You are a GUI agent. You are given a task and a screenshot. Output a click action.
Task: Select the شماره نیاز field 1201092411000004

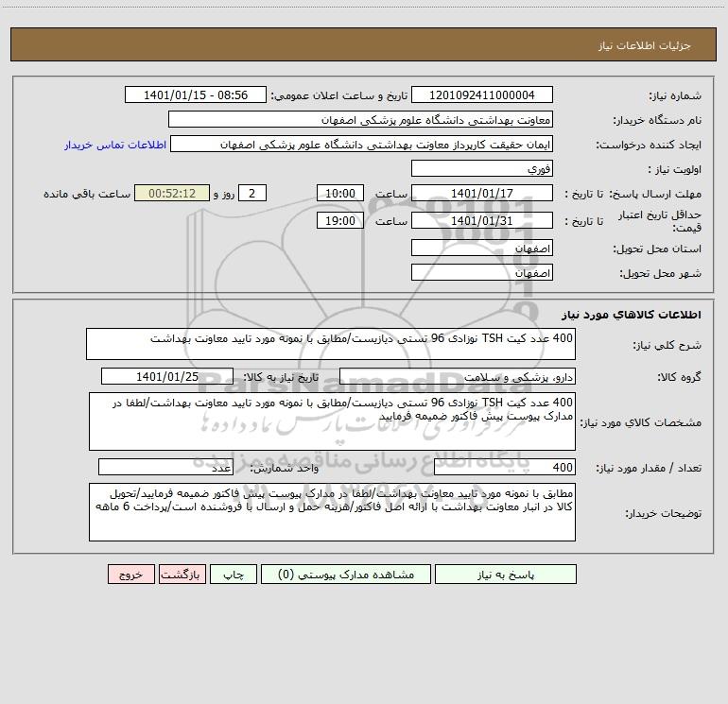click(482, 95)
